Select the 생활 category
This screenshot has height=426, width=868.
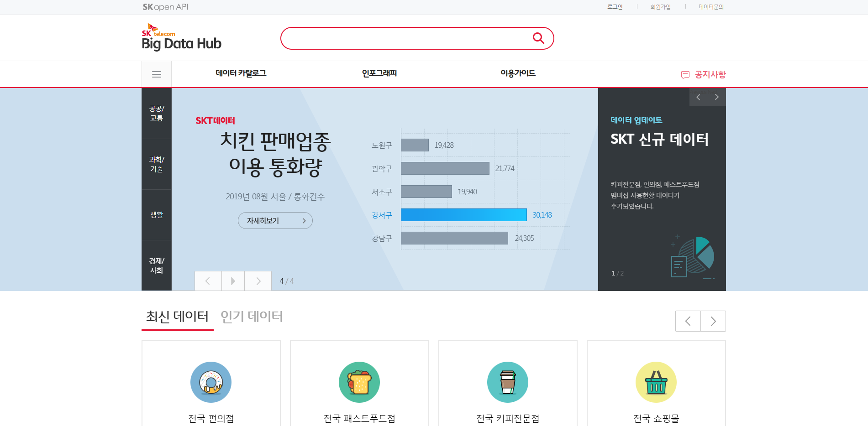(x=157, y=215)
